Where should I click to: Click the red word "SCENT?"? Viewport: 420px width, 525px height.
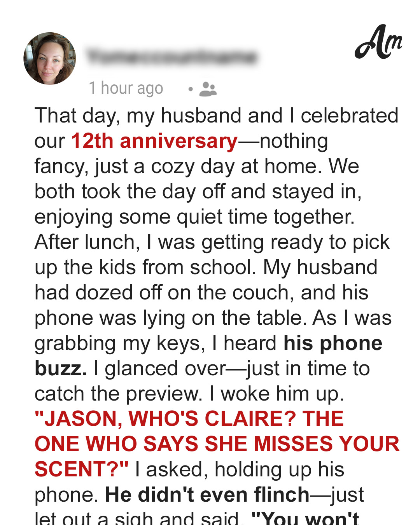tap(82, 469)
